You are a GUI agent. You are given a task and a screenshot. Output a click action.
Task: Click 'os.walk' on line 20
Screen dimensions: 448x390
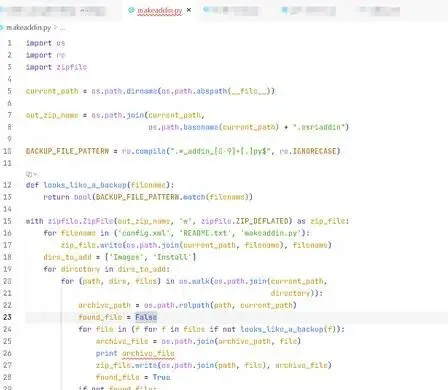click(x=194, y=281)
